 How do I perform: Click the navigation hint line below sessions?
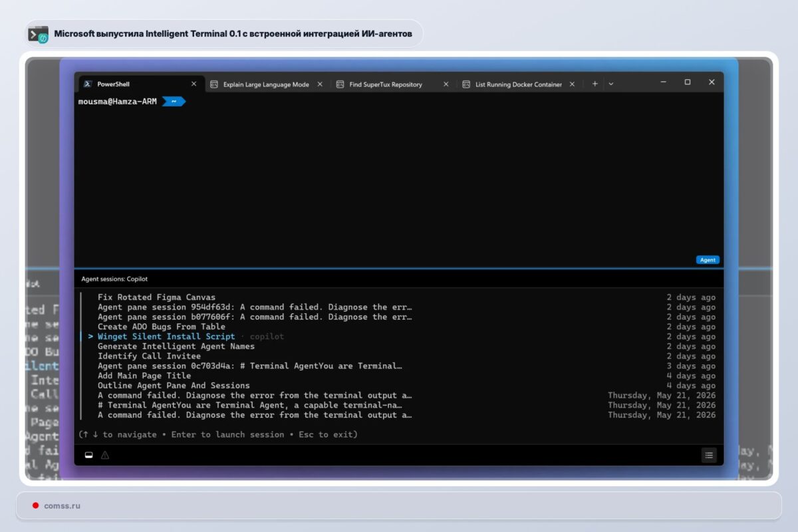pos(217,434)
